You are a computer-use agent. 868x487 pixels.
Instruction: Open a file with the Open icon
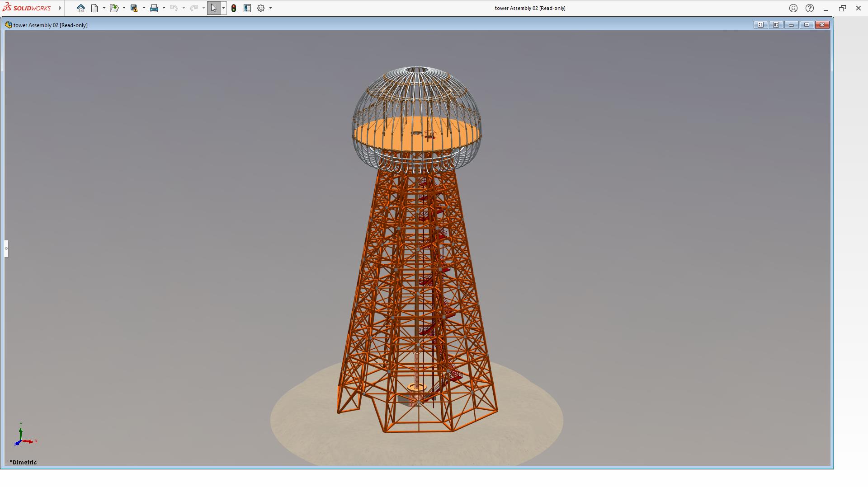point(113,8)
